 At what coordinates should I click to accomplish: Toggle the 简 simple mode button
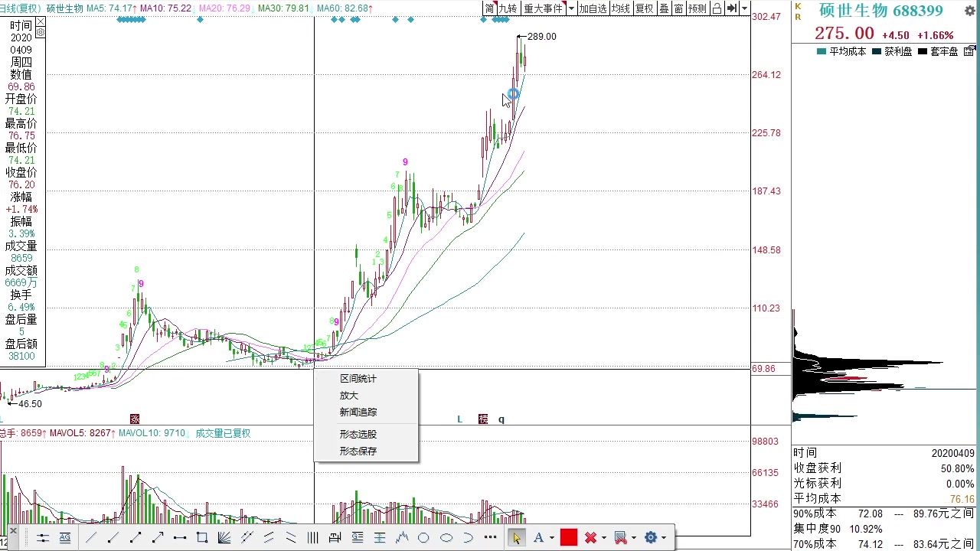(x=489, y=8)
